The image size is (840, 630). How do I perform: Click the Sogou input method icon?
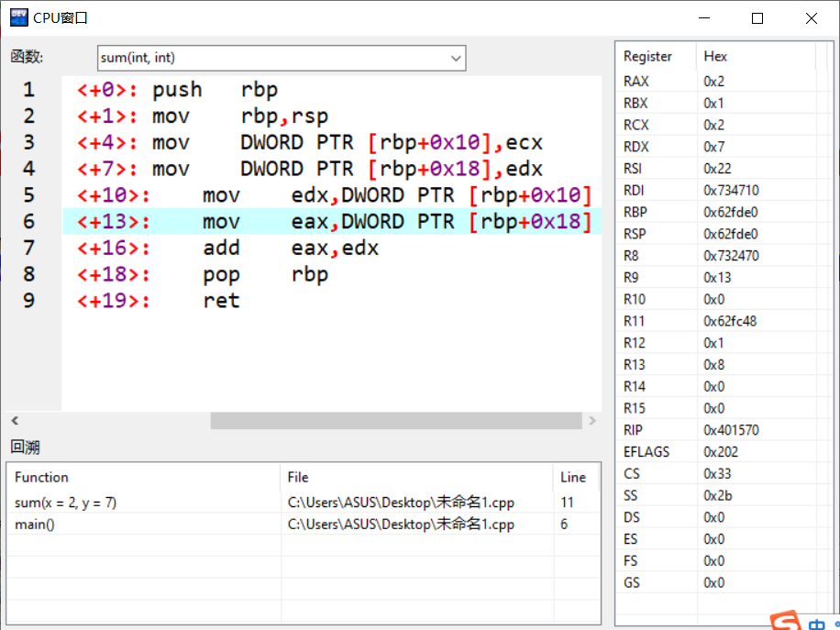785,622
